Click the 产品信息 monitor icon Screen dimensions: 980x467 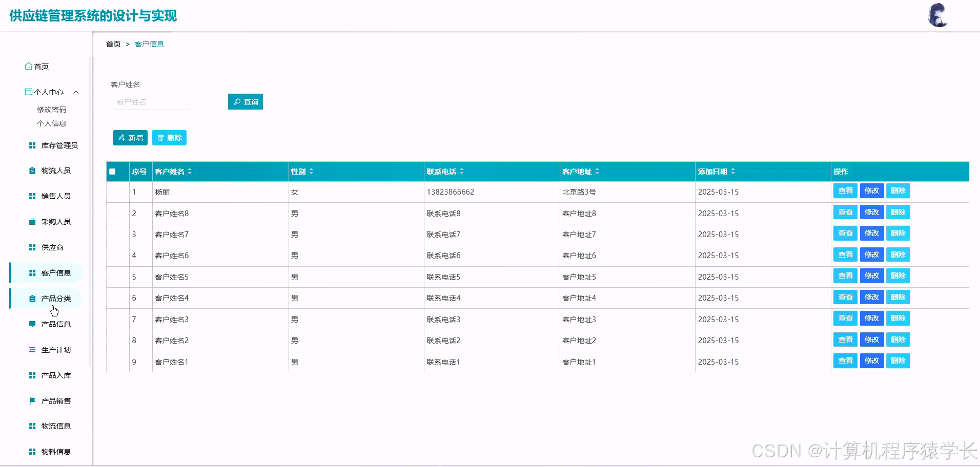click(x=32, y=324)
